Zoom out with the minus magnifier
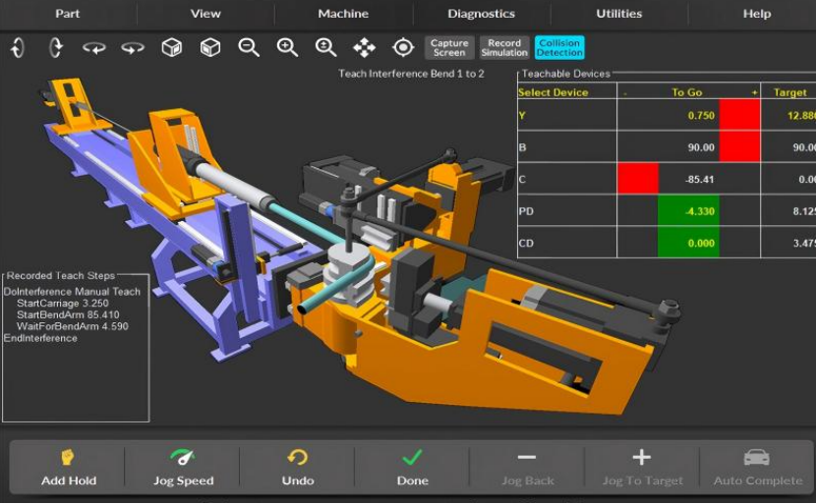The image size is (816, 504). tap(248, 48)
